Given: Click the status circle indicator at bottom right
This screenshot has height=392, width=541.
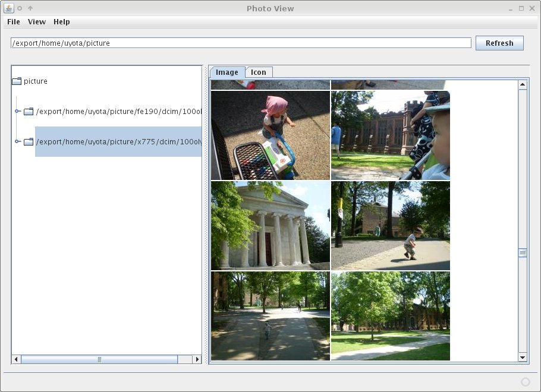Looking at the screenshot, I should (526, 382).
